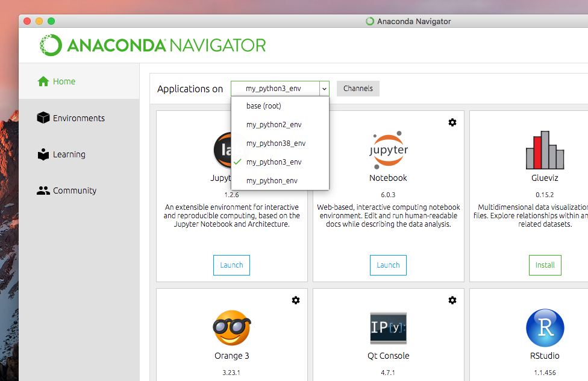588x381 pixels.
Task: Select the checked my_python3_env option
Action: click(x=274, y=162)
